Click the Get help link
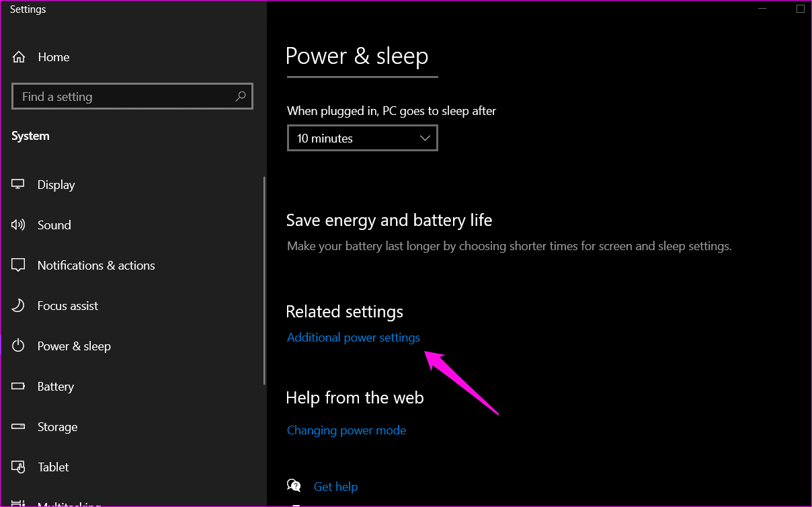The width and height of the screenshot is (812, 507). tap(335, 486)
